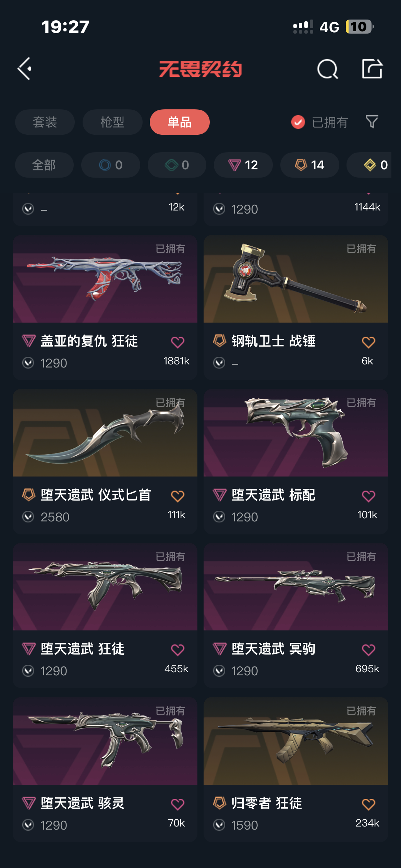The image size is (401, 868).
Task: Select the 单品 tab
Action: pos(180,122)
